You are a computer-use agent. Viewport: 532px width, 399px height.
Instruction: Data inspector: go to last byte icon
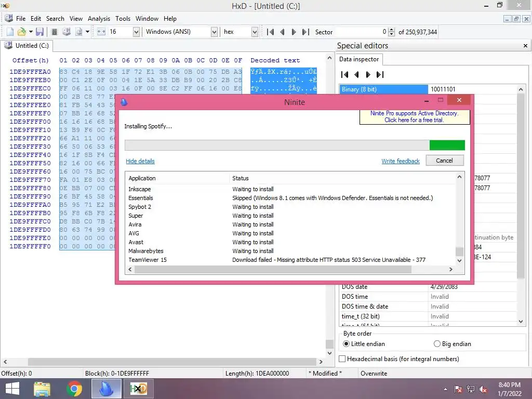click(380, 74)
